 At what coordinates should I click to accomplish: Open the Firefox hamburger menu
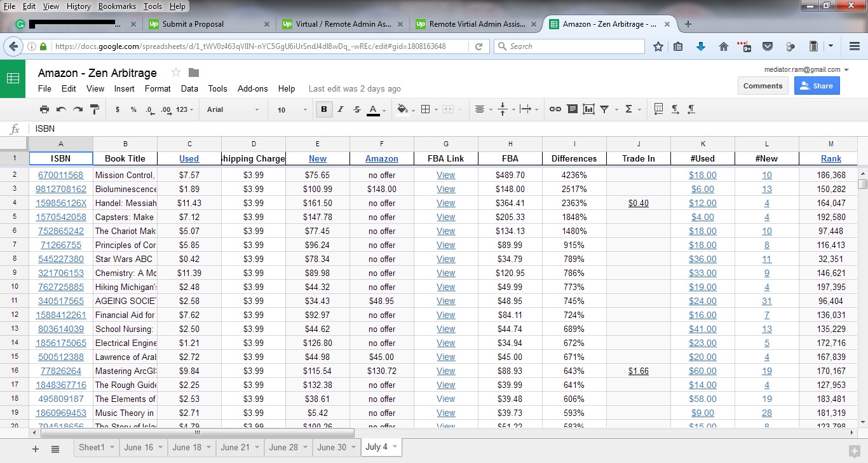(855, 46)
